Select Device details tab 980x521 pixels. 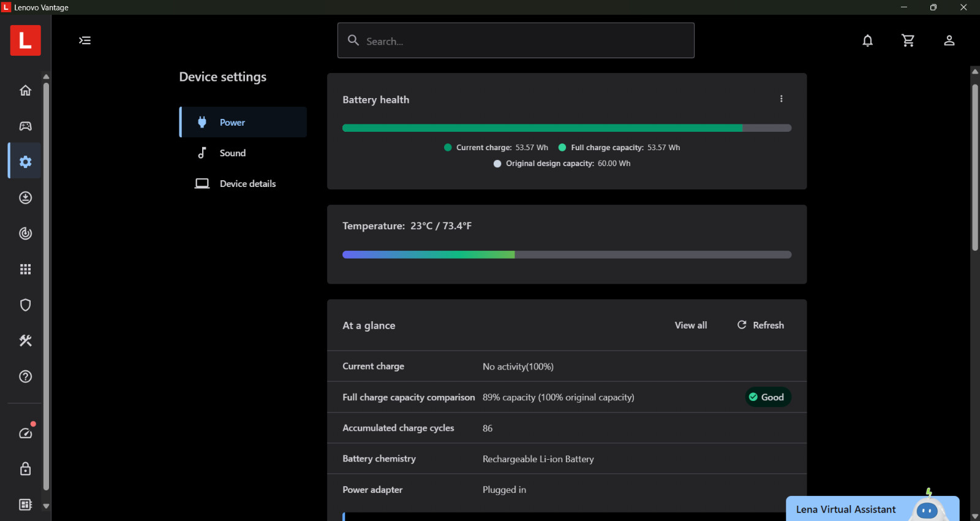243,183
